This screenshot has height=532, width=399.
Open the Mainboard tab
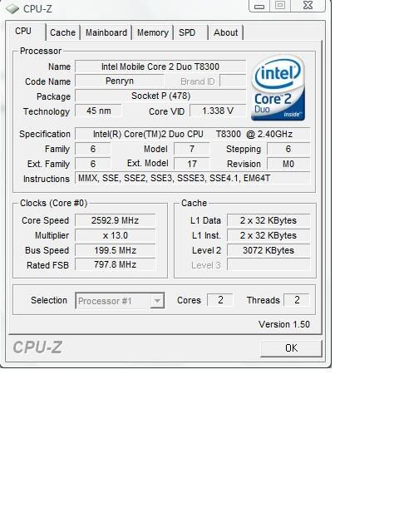pos(106,32)
